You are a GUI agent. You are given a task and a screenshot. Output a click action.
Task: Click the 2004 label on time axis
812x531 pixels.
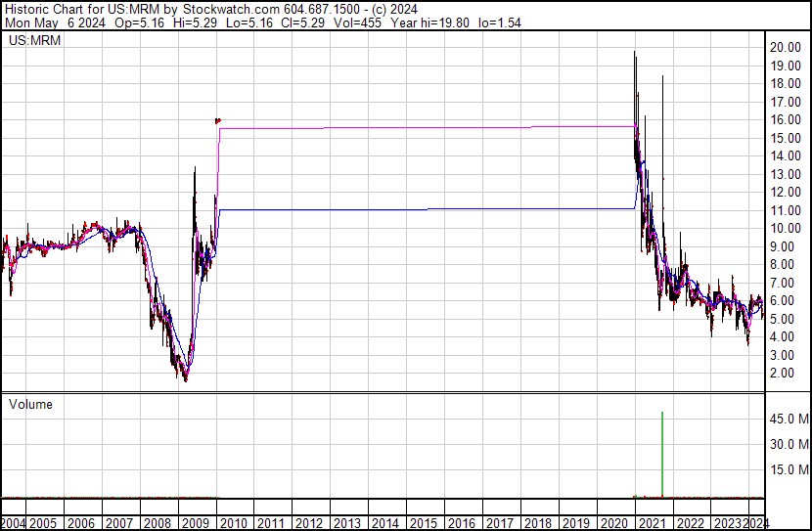14,523
